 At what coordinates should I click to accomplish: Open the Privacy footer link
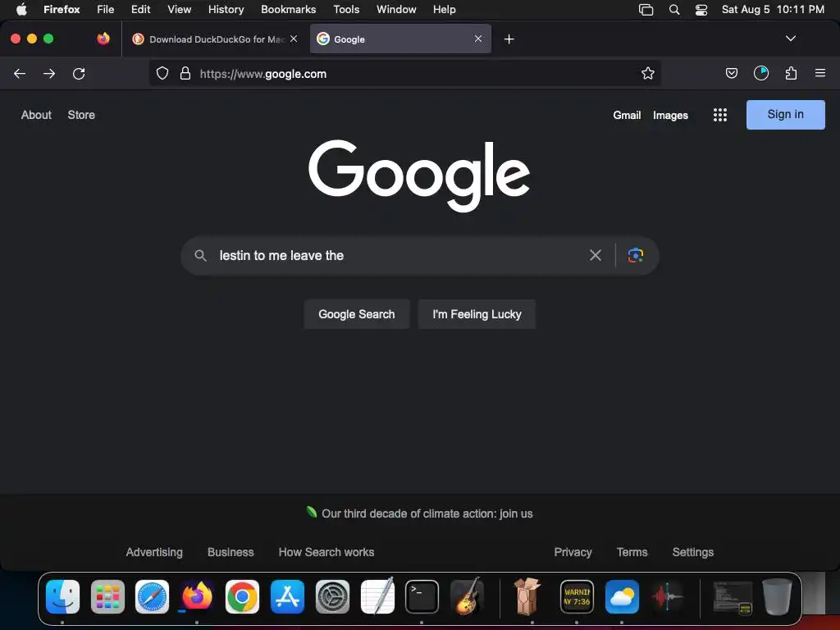point(573,552)
